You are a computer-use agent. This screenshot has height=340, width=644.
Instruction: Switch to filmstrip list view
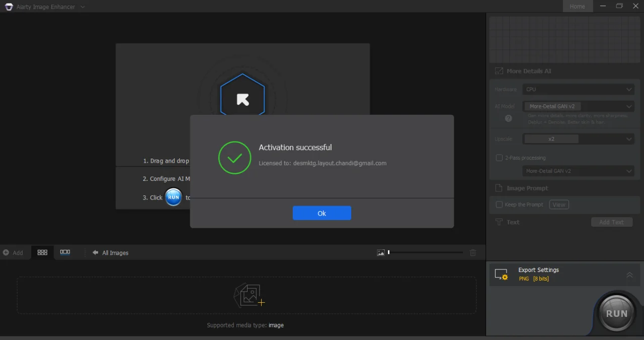[x=65, y=252]
